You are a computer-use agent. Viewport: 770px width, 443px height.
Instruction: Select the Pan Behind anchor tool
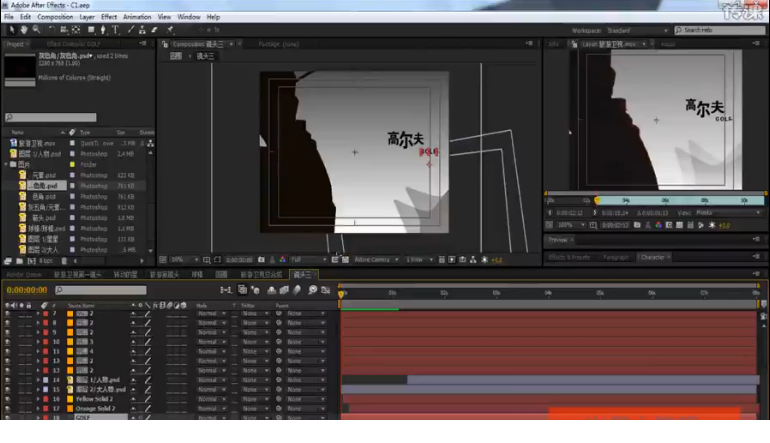tap(76, 30)
